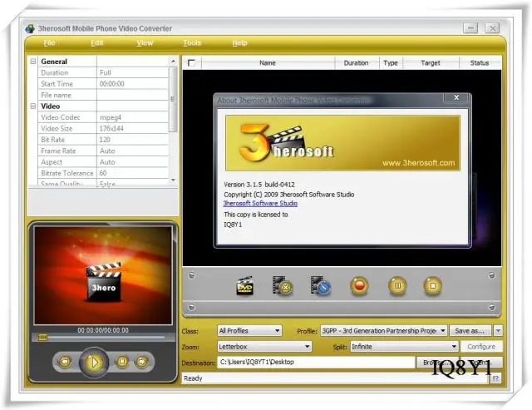Click the Video Codec value 'mpeg4'
The height and width of the screenshot is (410, 532).
click(111, 117)
